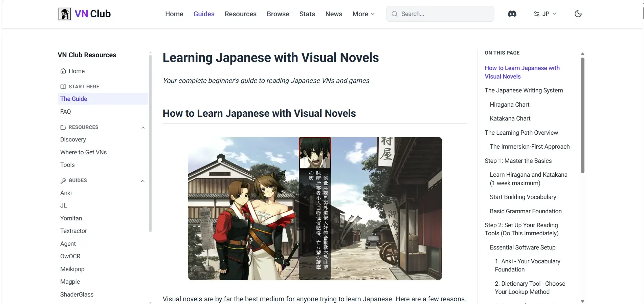Click the left sidebar scrollbar

150,143
